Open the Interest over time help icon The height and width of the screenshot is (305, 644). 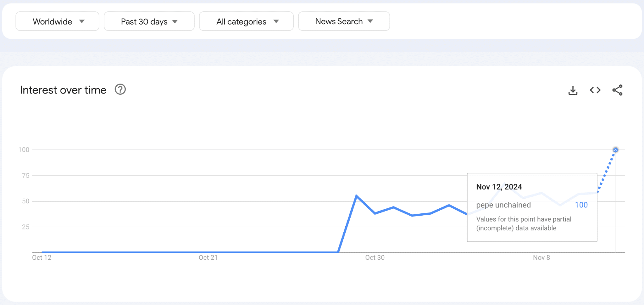click(x=120, y=90)
